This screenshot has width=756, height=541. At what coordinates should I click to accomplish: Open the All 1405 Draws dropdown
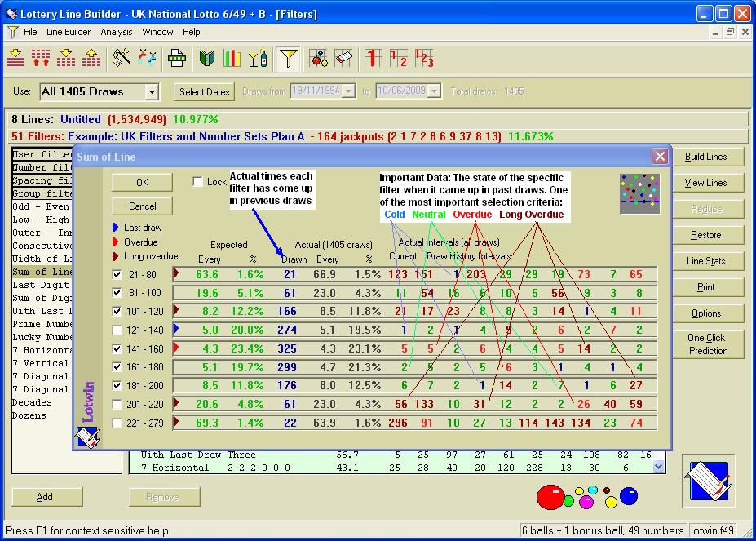click(152, 92)
